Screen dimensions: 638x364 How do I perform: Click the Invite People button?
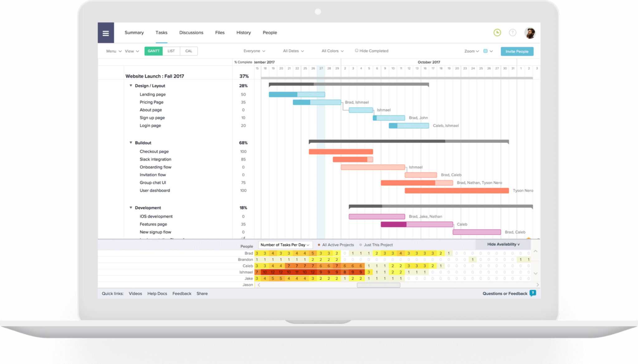(517, 51)
